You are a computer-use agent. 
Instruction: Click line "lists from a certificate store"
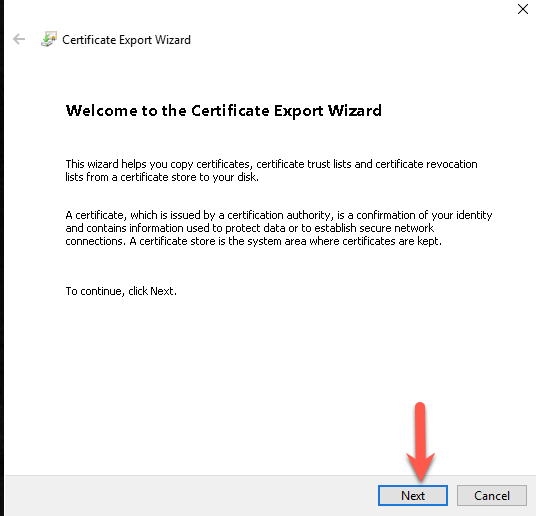[162, 177]
